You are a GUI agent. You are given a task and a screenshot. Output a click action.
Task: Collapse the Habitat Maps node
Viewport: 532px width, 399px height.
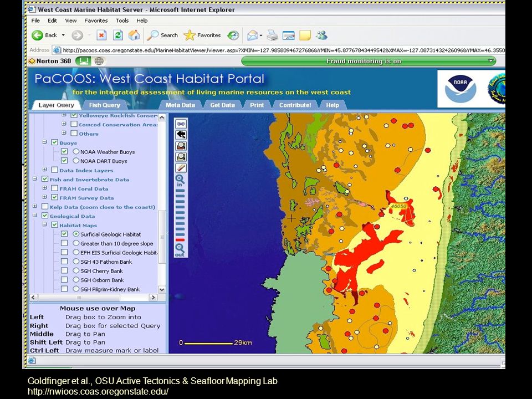(44, 224)
